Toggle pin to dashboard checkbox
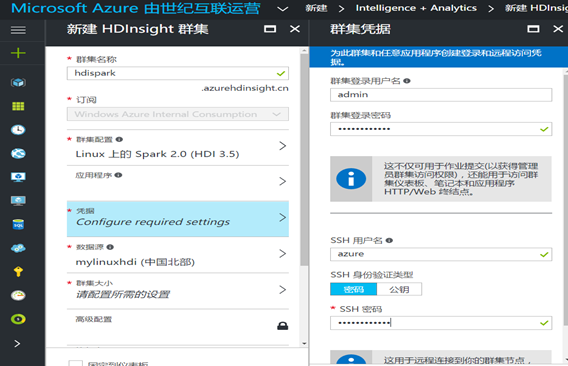The image size is (568, 366). (75, 363)
